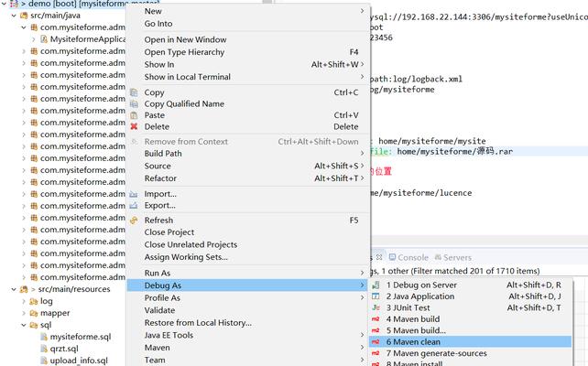Click the mysiteforme.sql file icon
588x366 pixels.
43,337
